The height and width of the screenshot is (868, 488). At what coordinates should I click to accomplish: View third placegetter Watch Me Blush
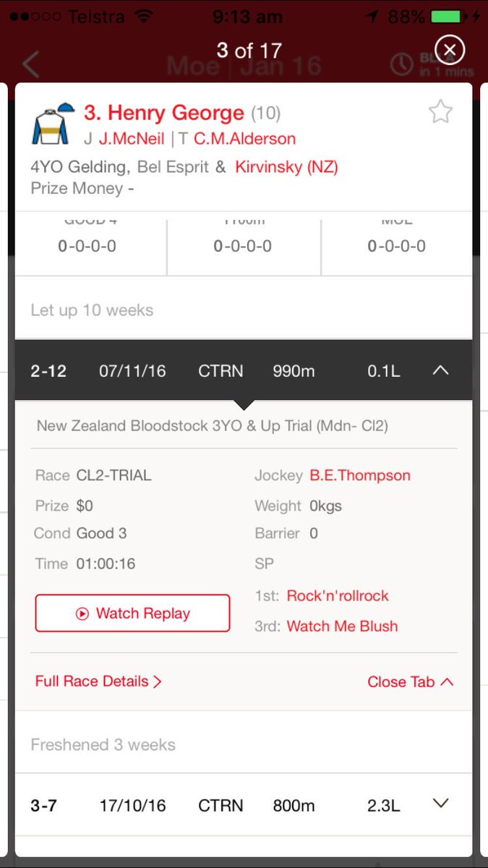342,626
